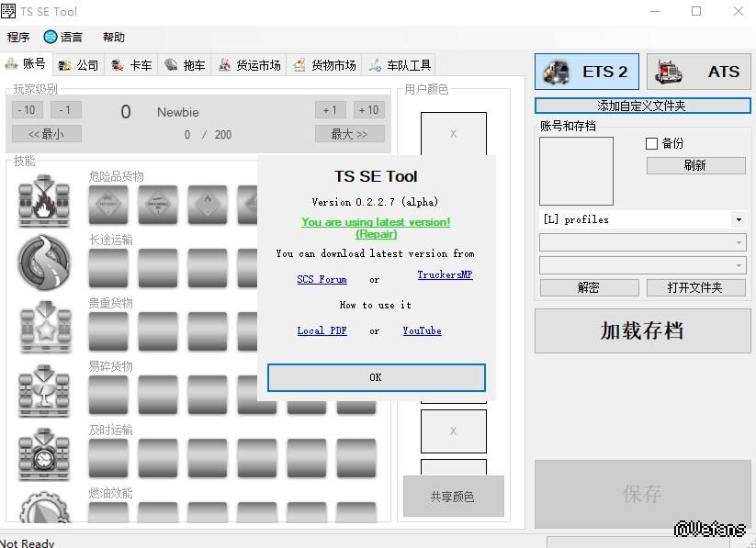Viewport: 756px width, 548px height.
Task: Click the just-in-time delivery skill icon
Action: [44, 453]
